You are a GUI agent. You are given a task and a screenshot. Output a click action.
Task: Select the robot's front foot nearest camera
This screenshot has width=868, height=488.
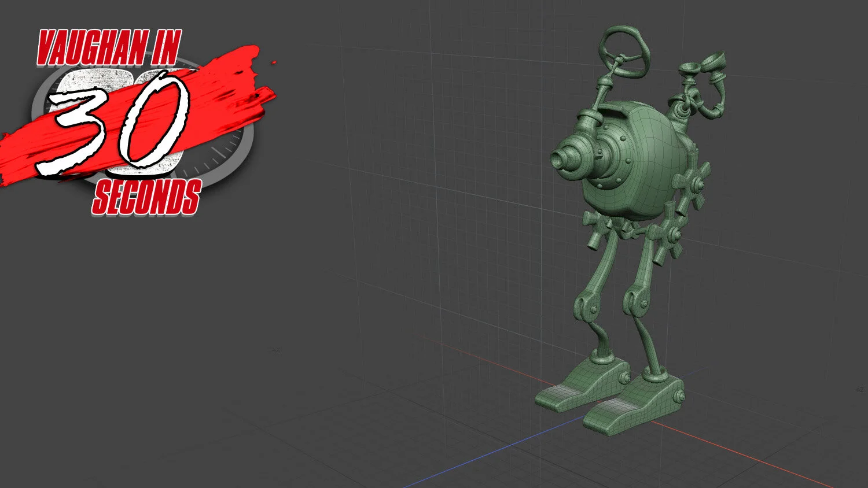click(x=634, y=405)
